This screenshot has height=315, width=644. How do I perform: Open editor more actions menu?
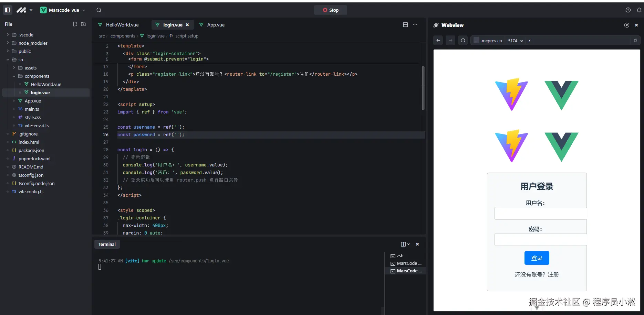(415, 25)
